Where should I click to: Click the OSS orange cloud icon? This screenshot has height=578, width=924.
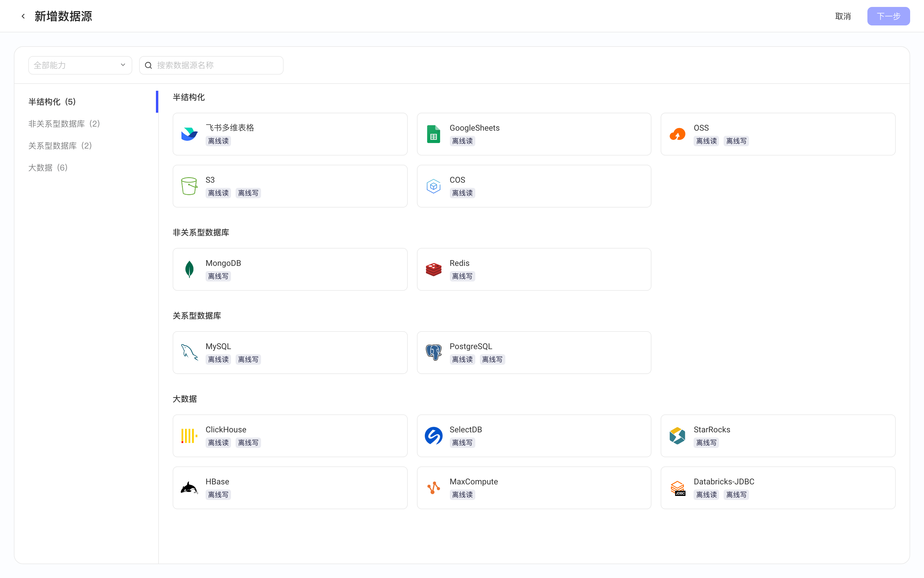tap(677, 134)
